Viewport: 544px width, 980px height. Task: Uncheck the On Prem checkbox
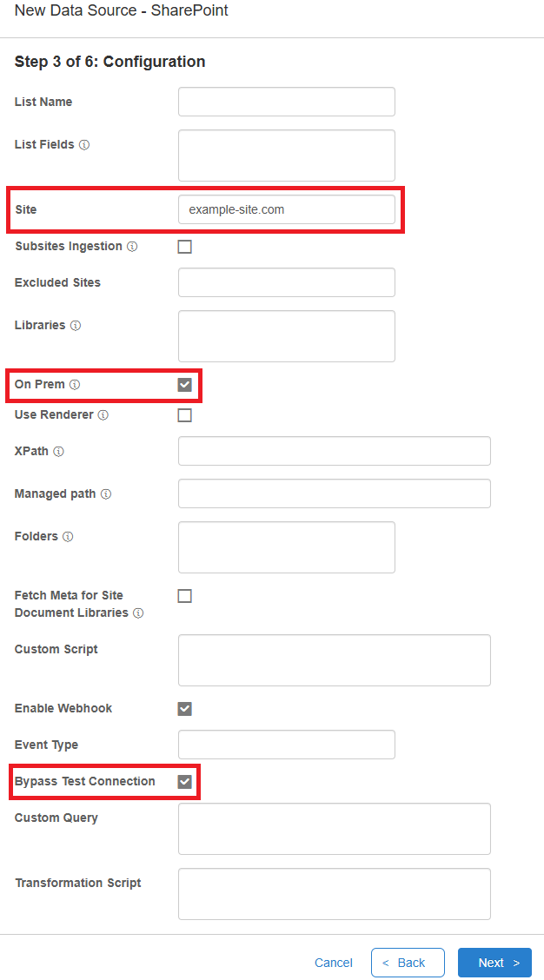pos(184,385)
